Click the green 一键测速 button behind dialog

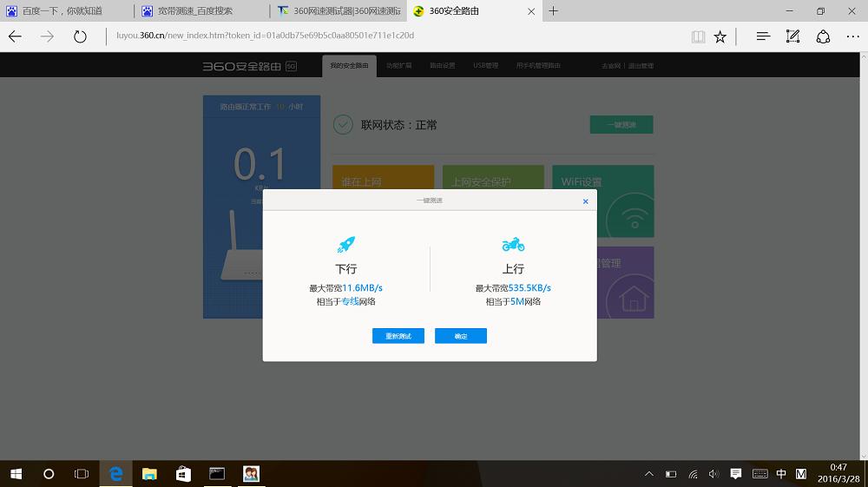point(621,124)
